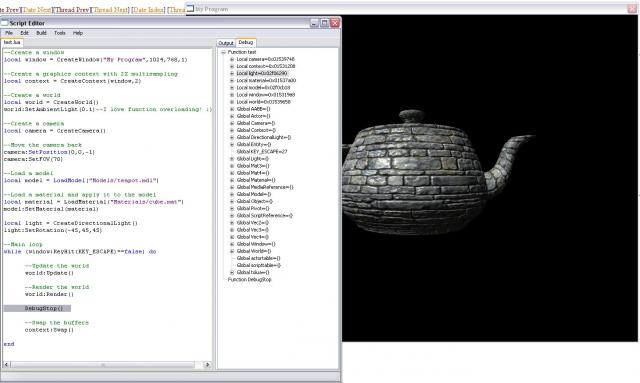Close the My Program window
Screen dimensions: 640x383
point(633,9)
